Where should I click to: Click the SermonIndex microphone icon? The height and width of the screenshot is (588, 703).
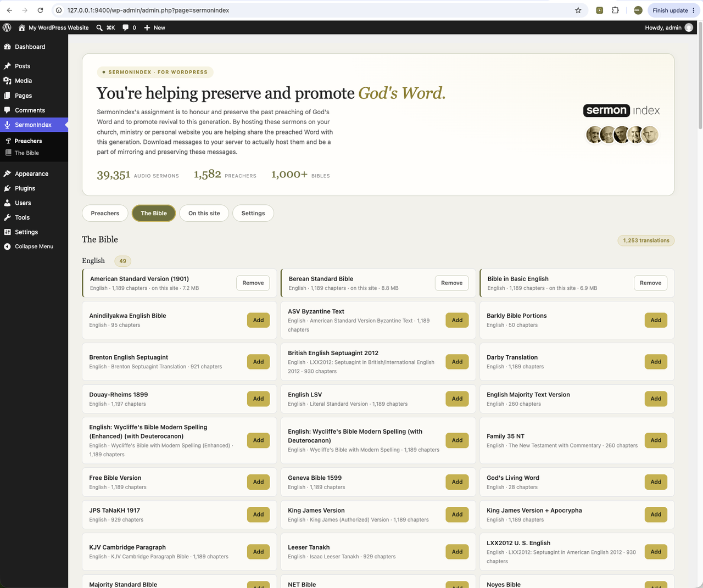coord(7,125)
